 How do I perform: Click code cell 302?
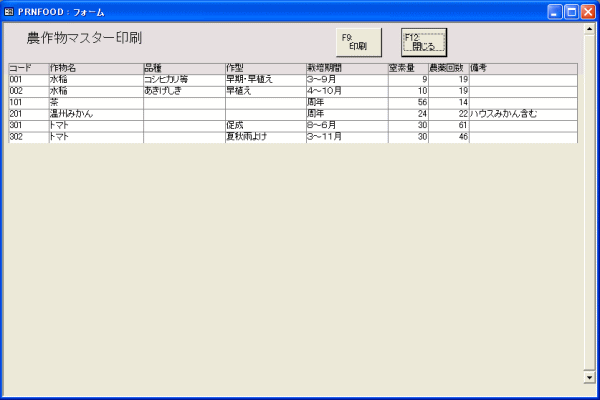pyautogui.click(x=27, y=137)
